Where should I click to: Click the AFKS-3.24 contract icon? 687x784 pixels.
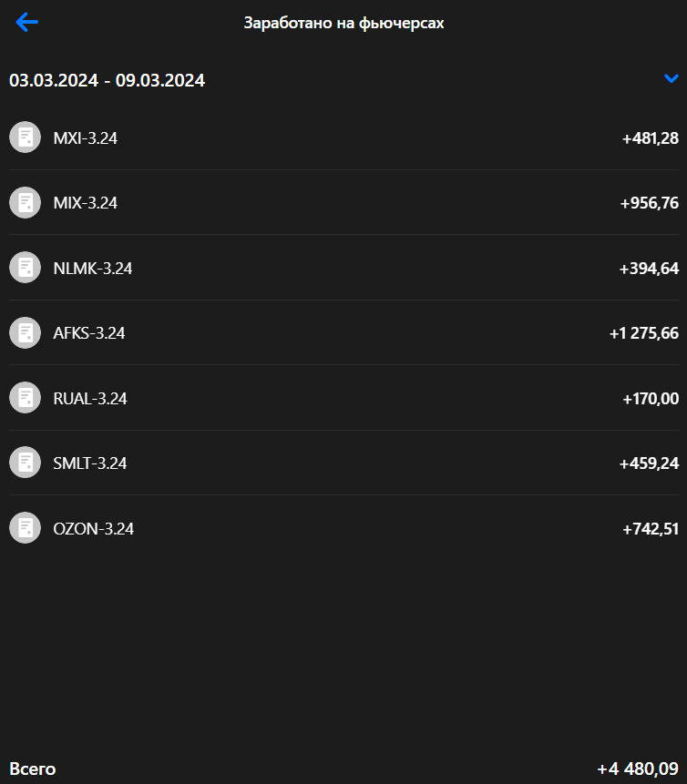point(26,332)
